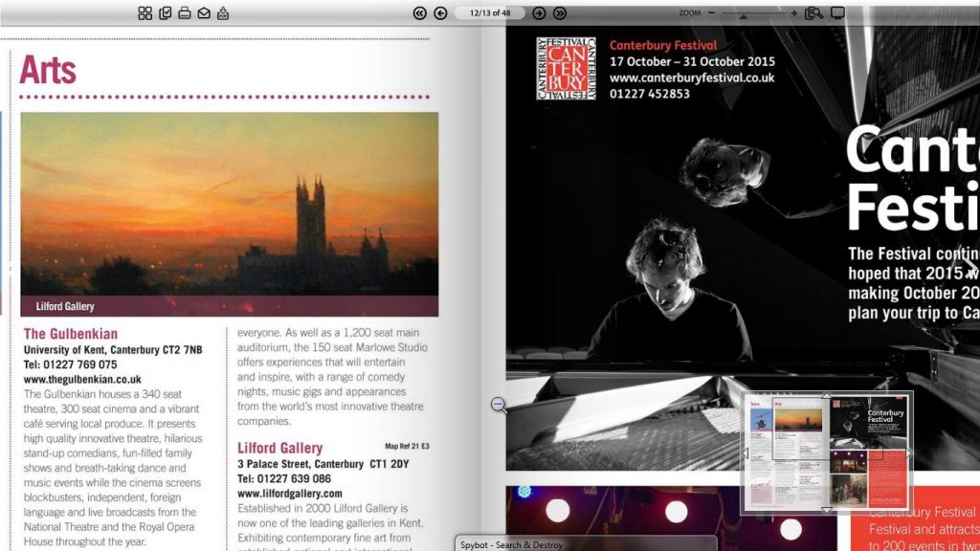Open the search in publication tool
The height and width of the screenshot is (551, 980).
pyautogui.click(x=813, y=13)
